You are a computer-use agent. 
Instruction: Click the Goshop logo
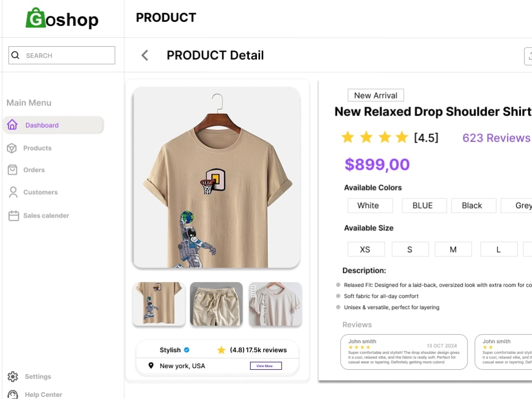[62, 18]
